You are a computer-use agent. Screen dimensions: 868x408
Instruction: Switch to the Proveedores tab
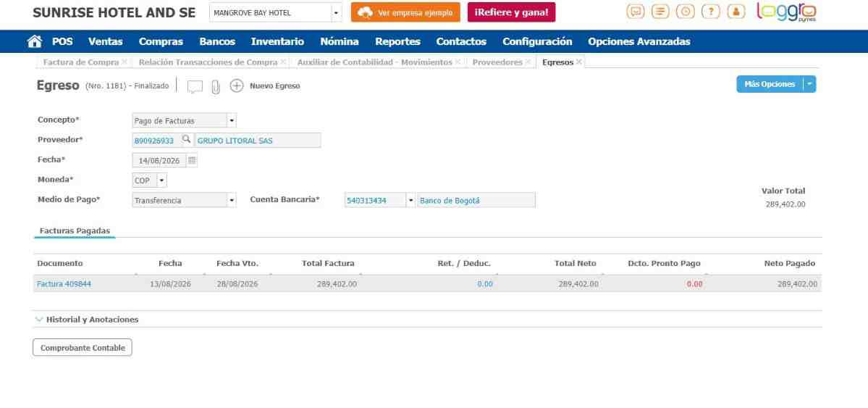tap(497, 62)
